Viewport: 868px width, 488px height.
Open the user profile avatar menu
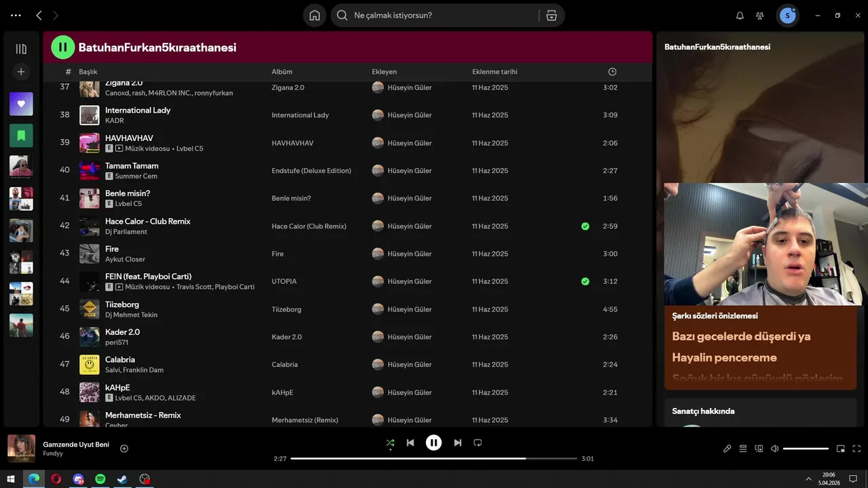[787, 16]
